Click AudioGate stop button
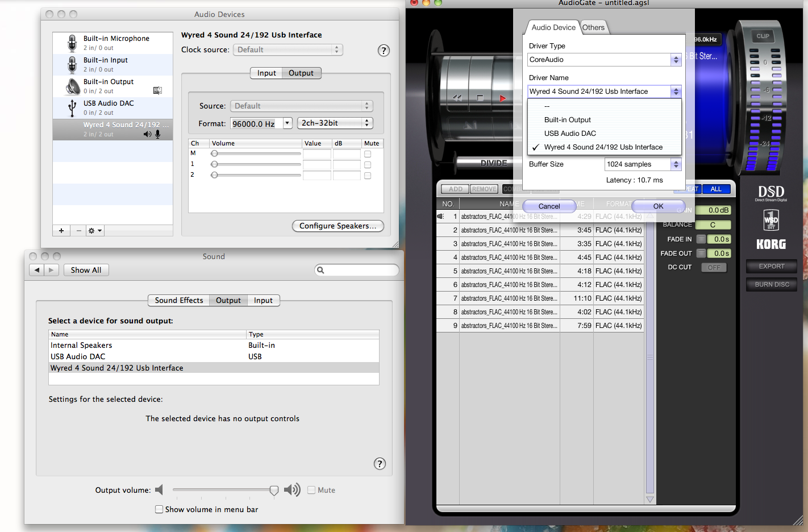Viewport: 808px width, 532px height. (480, 98)
